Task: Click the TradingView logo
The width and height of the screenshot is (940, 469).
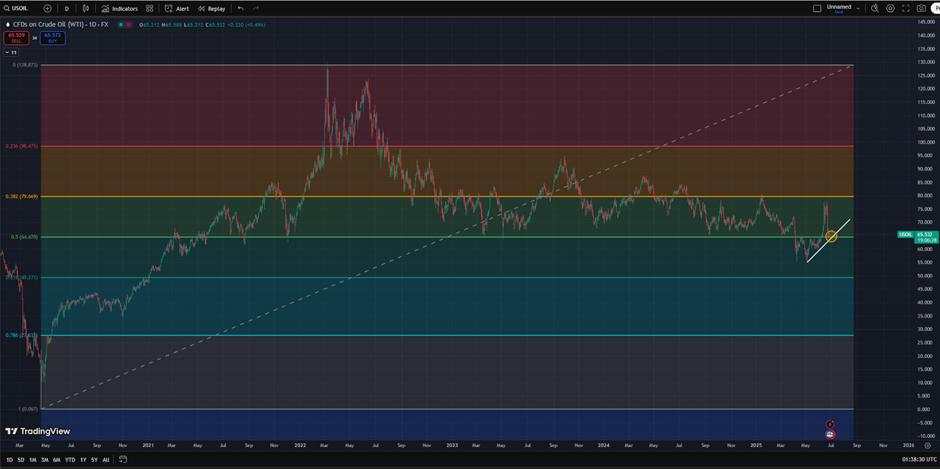Action: click(x=38, y=431)
